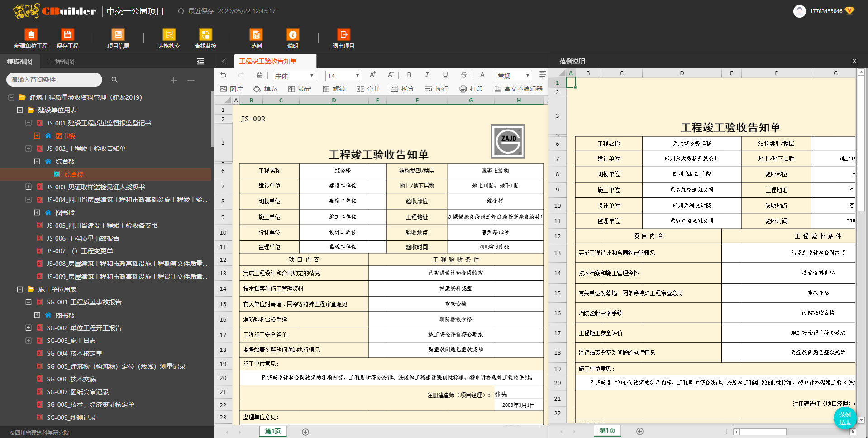This screenshot has height=438, width=868.
Task: Close the 范例说明 panel
Action: click(x=854, y=61)
